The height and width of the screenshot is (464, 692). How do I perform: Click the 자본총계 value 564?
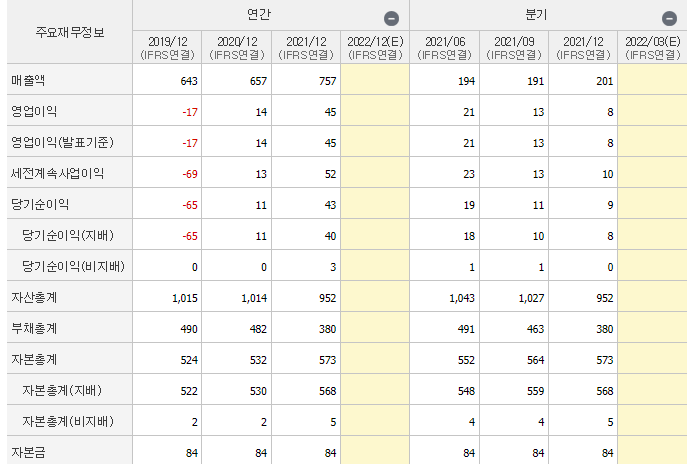[535, 360]
